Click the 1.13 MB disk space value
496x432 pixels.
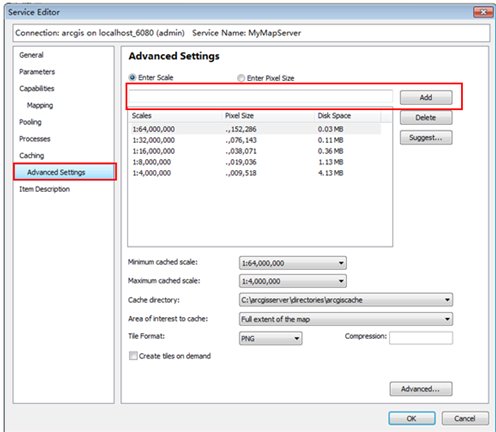tap(330, 162)
